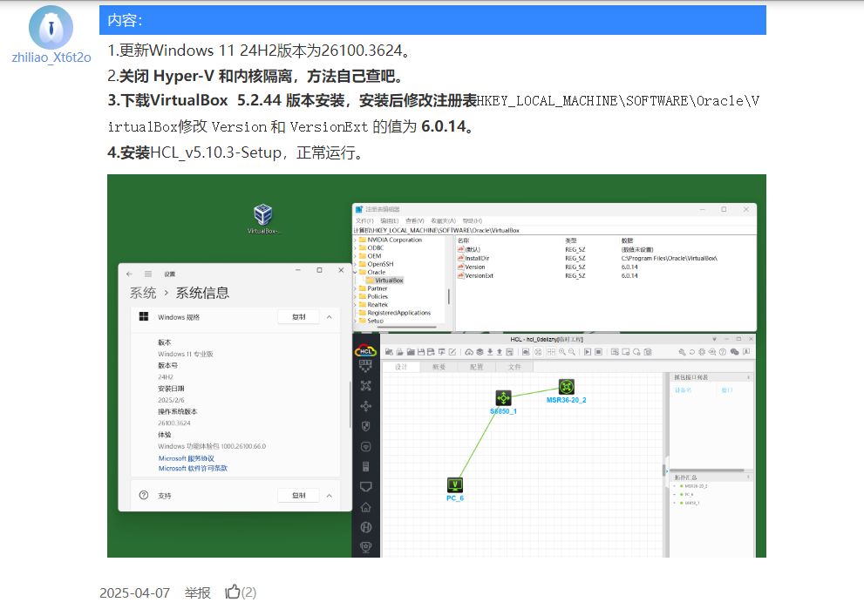Click the stop all devices icon
This screenshot has height=616, width=864.
pos(598,352)
